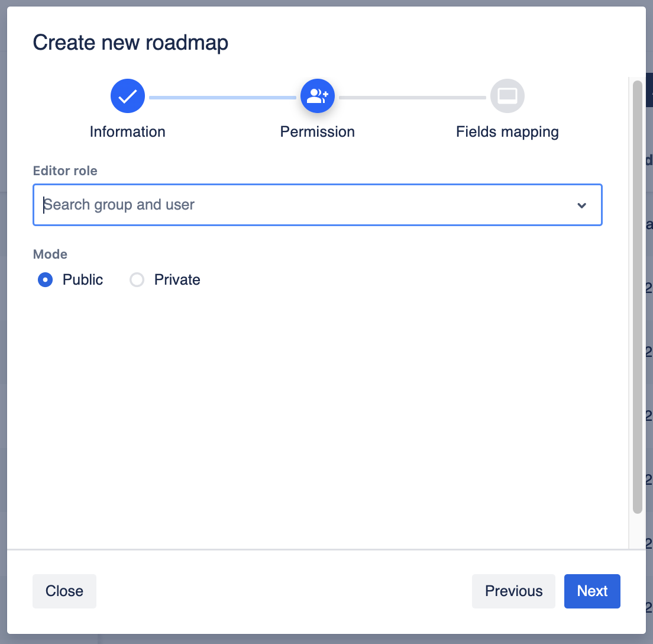Click the 'Private' label text
653x644 pixels.
177,280
